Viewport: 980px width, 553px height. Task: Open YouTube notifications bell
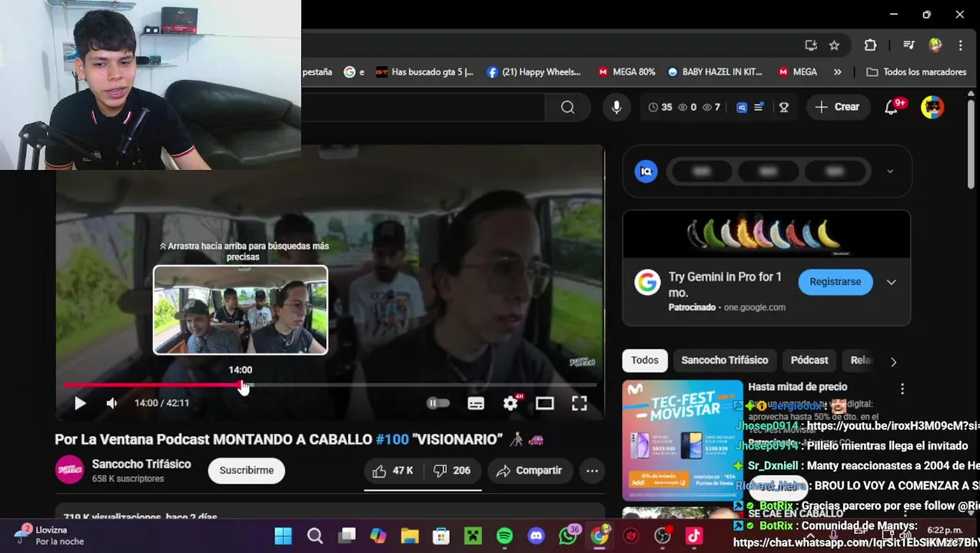[892, 108]
